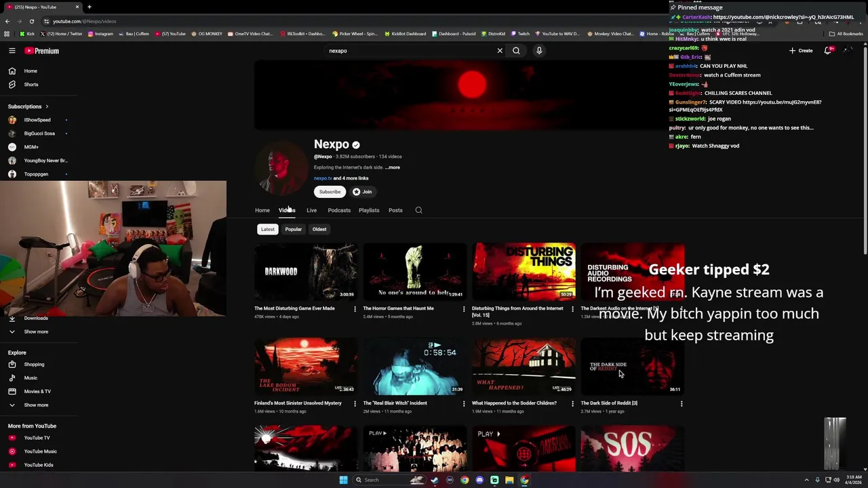The height and width of the screenshot is (488, 868).
Task: Open options menu for Real Blair Witch video
Action: click(x=464, y=404)
